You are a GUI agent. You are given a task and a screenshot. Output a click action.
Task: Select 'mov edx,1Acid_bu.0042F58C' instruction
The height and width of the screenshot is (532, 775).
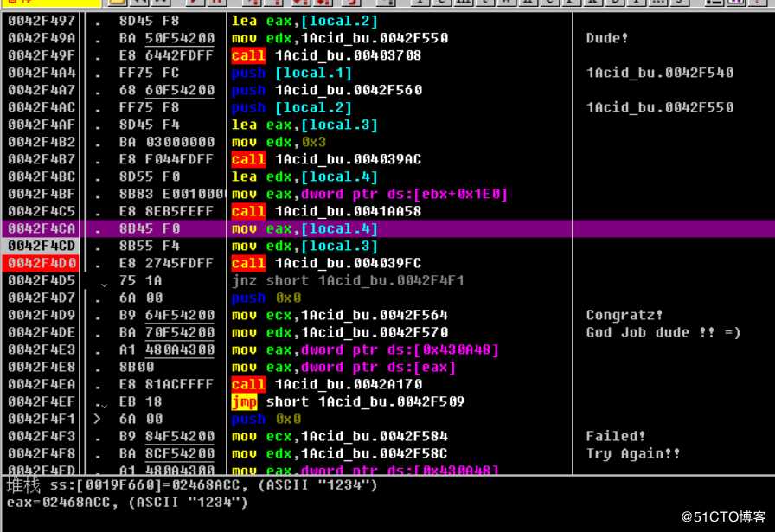340,454
